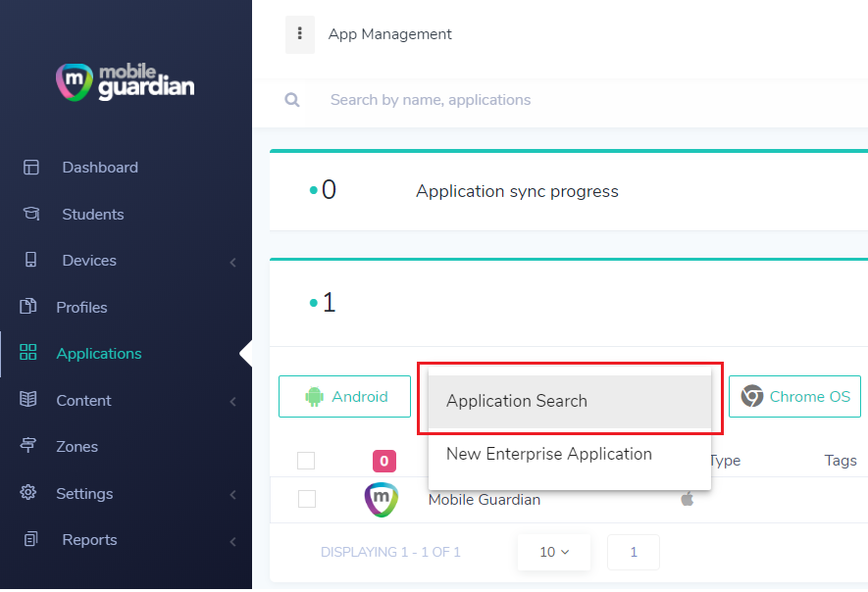Screen dimensions: 868x592
Task: Click the magnifier search icon
Action: pos(291,100)
